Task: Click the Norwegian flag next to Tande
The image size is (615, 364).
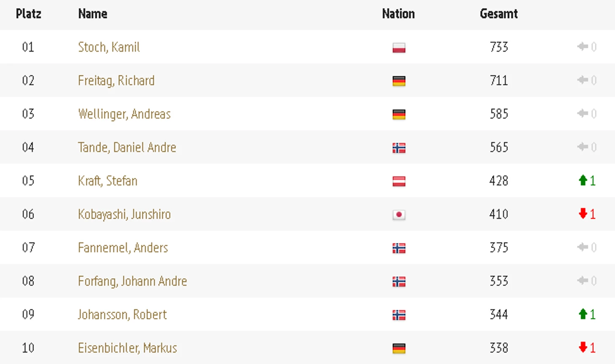Action: coord(398,148)
